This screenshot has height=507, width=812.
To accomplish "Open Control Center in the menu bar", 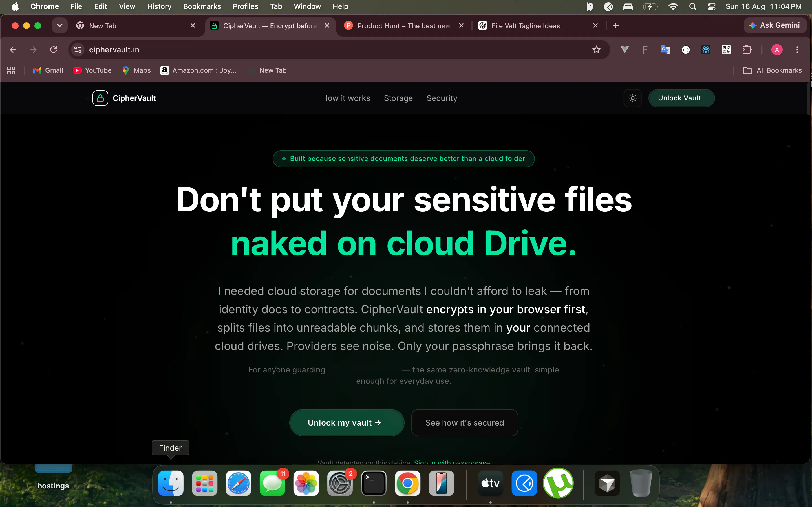I will click(x=712, y=6).
